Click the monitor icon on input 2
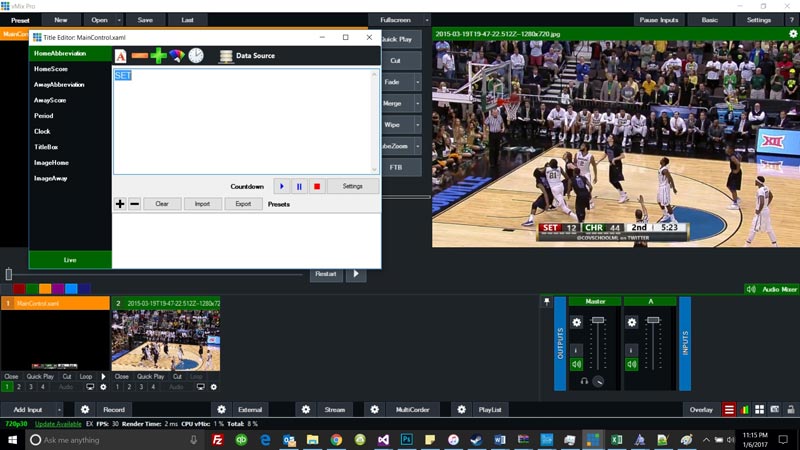 [201, 387]
